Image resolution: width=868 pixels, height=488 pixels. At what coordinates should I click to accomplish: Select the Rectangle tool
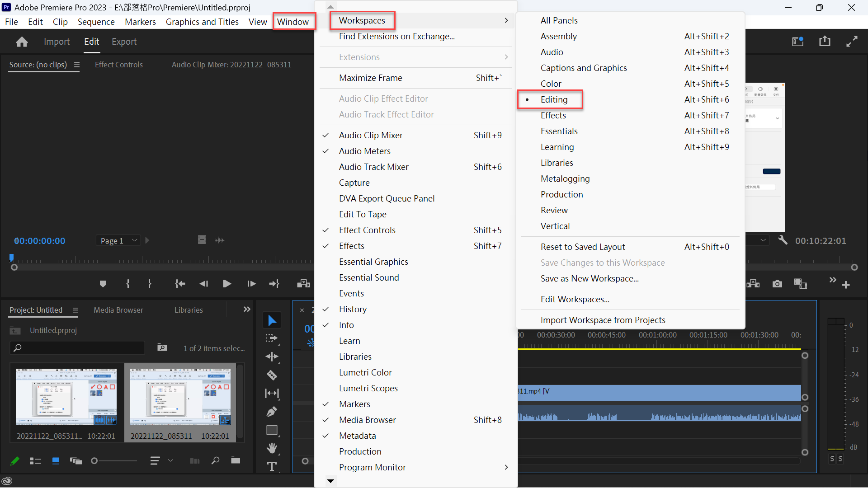[272, 430]
